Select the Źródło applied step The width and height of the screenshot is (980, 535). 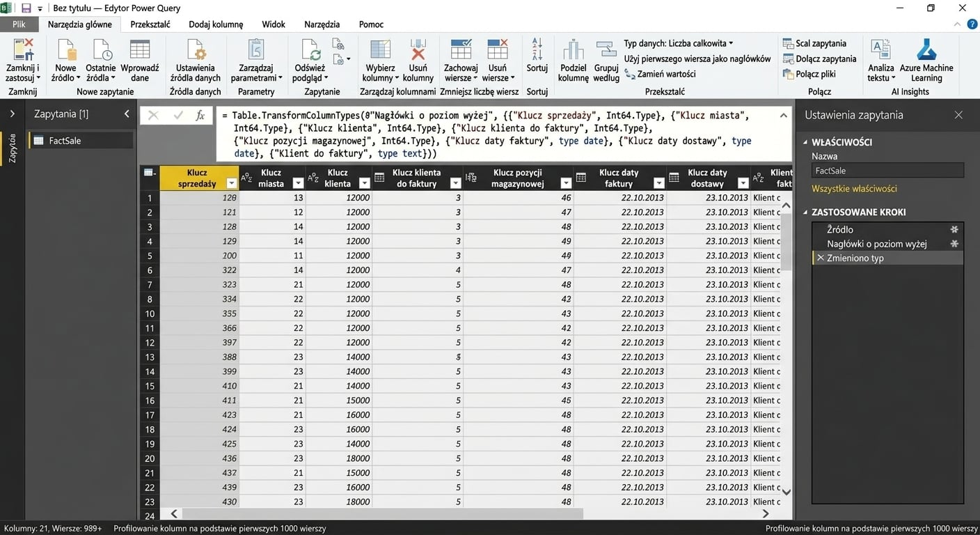(x=888, y=229)
